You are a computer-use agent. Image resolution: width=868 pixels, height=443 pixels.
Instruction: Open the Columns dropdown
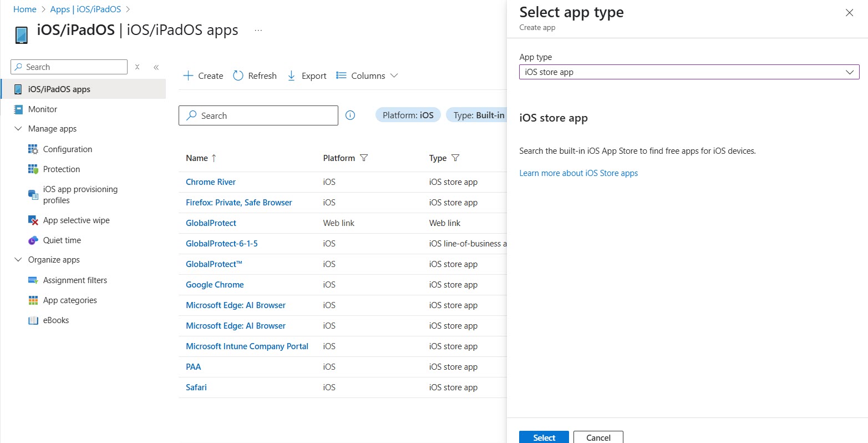pyautogui.click(x=367, y=75)
